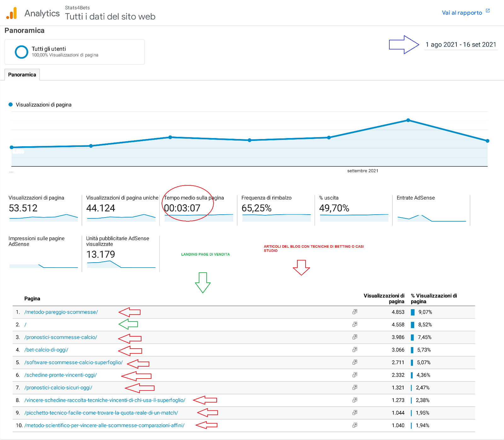The width and height of the screenshot is (504, 440).
Task: Click external page icon for /bet-calcio-di-oggi/ row
Action: point(355,350)
